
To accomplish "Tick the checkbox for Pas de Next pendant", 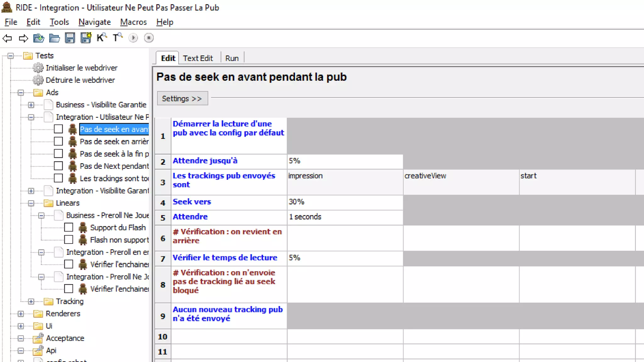I will (x=58, y=166).
